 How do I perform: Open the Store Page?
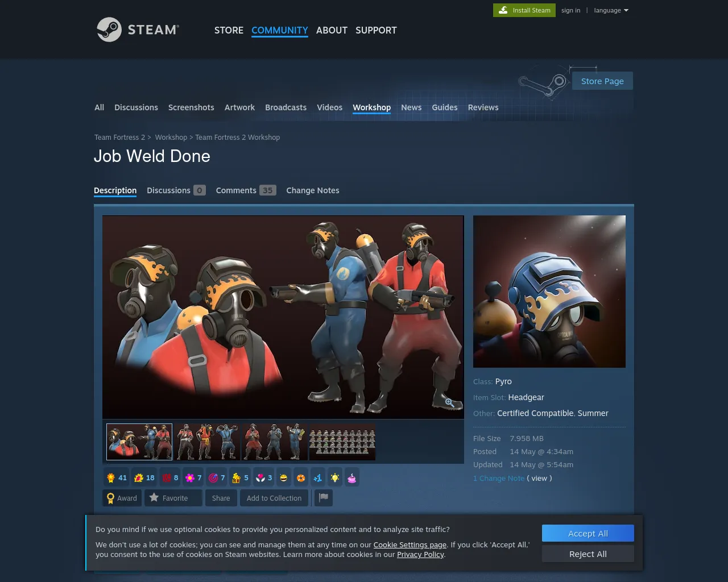(x=602, y=81)
